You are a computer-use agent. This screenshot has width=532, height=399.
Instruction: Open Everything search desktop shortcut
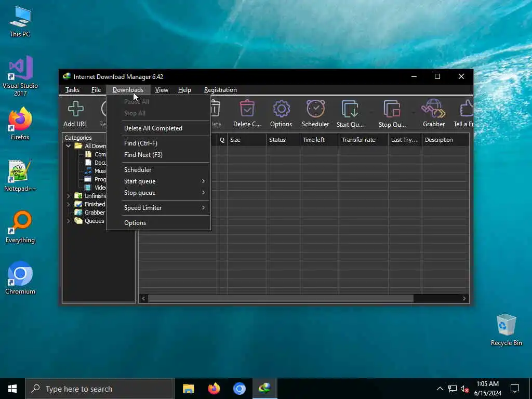tap(20, 227)
